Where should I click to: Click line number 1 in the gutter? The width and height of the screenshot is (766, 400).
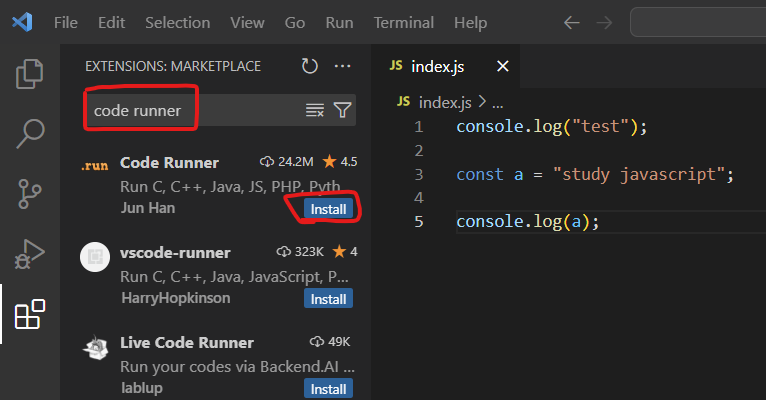tap(419, 127)
